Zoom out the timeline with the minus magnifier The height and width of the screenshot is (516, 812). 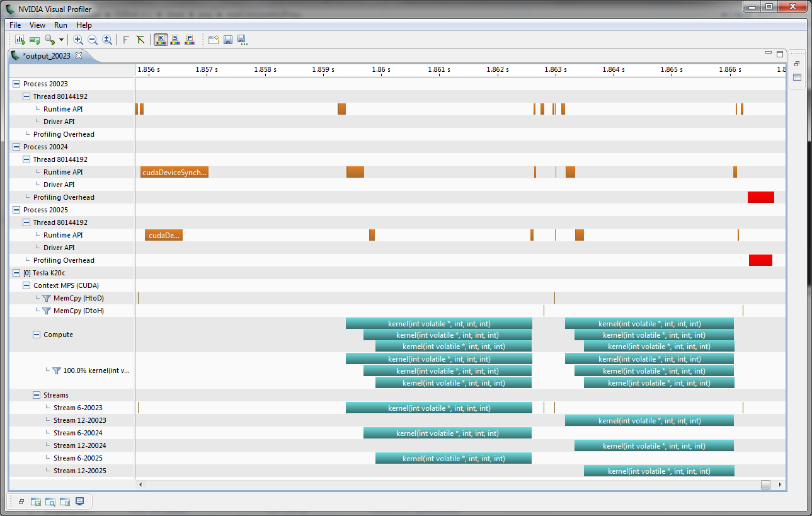93,40
